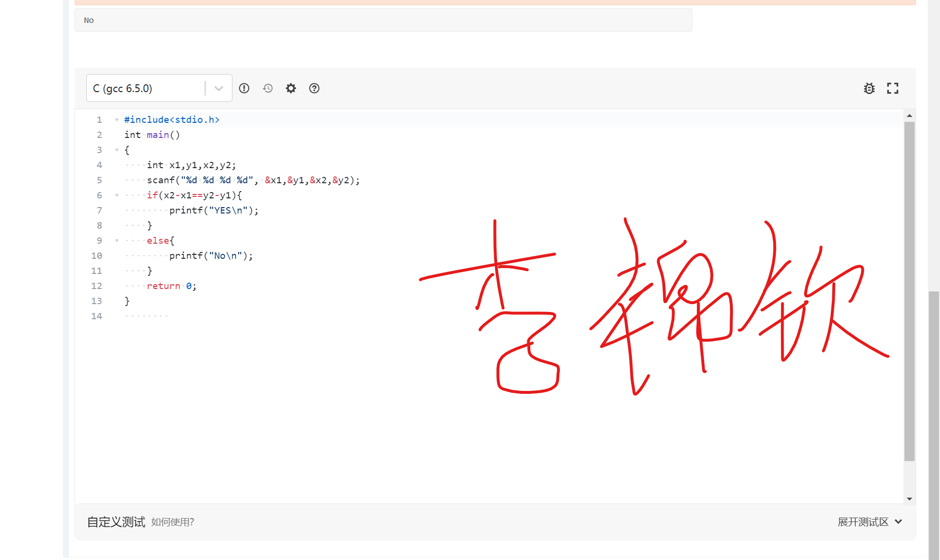Collapse main function fold at line 3
Image resolution: width=940 pixels, height=560 pixels.
coord(117,150)
